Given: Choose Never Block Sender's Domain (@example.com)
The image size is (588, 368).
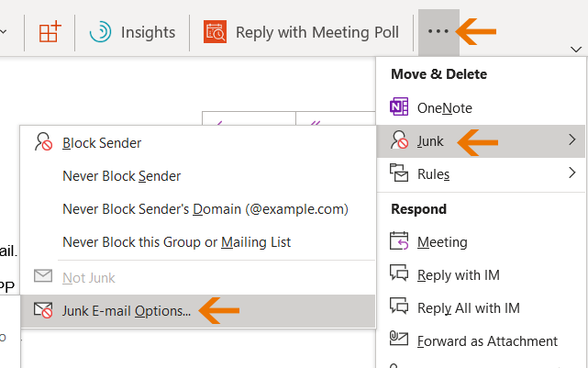Looking at the screenshot, I should pos(205,209).
